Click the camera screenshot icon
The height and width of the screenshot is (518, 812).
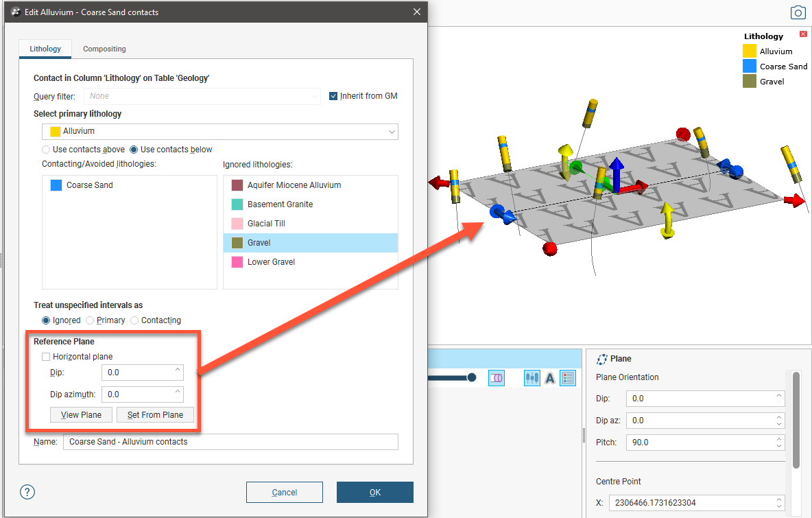pyautogui.click(x=798, y=12)
